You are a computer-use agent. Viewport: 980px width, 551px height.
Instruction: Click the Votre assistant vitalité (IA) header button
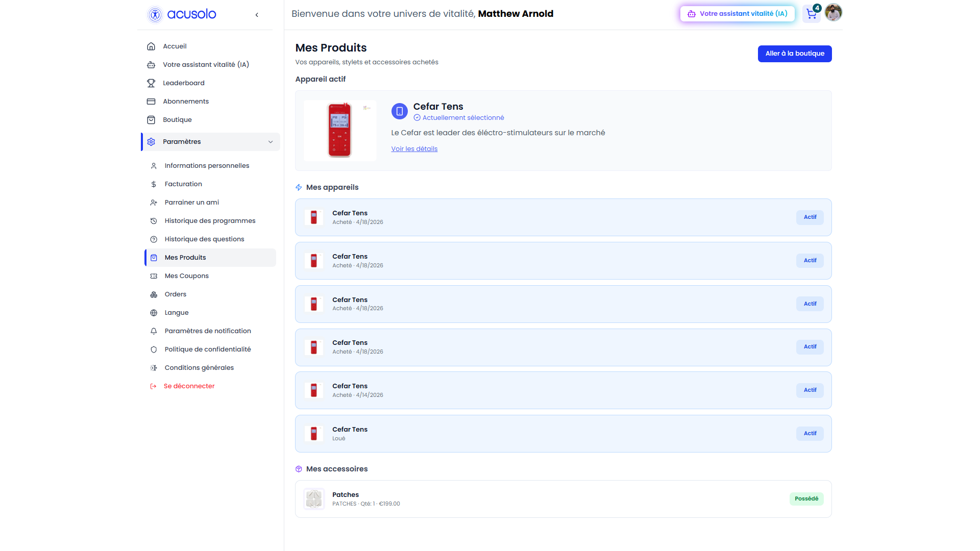[x=738, y=14]
